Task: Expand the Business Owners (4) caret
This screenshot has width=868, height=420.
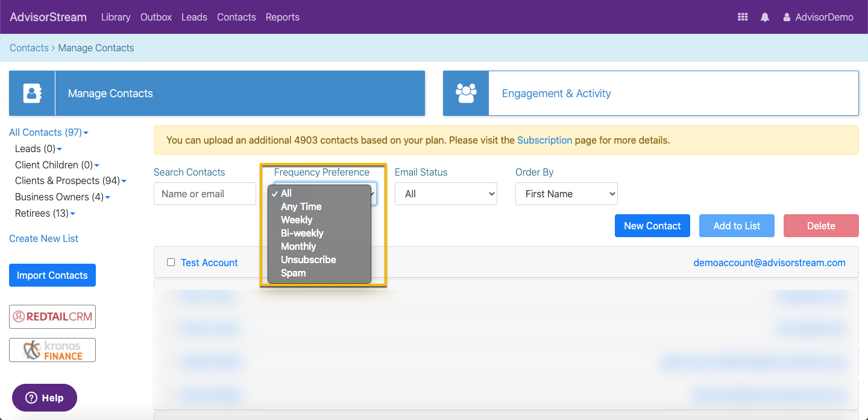Action: pos(107,197)
